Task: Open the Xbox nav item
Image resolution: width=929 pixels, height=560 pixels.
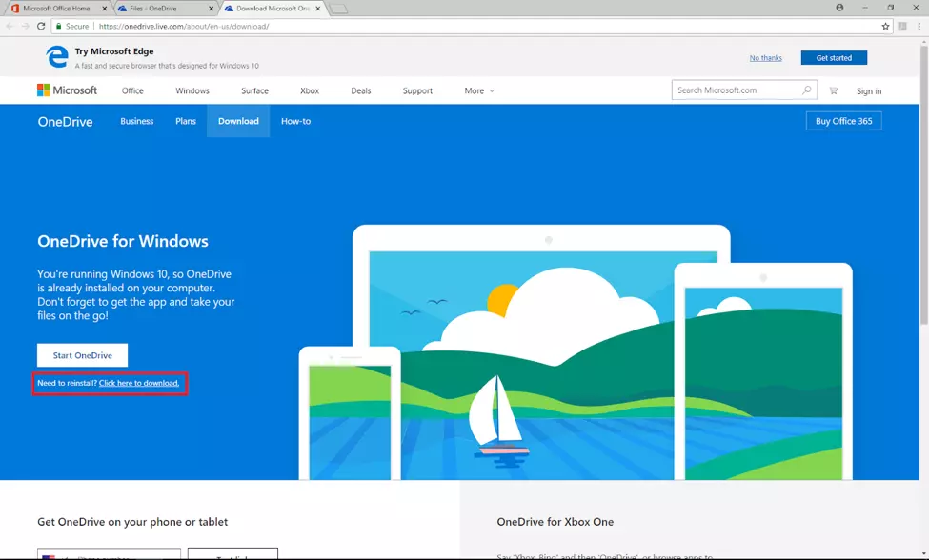Action: (310, 90)
